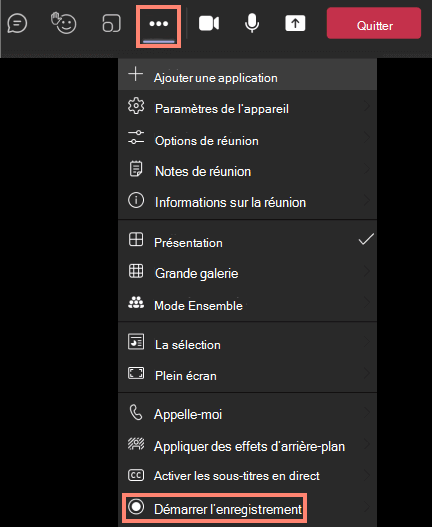The width and height of the screenshot is (432, 527).
Task: Mute or unmute the microphone
Action: pyautogui.click(x=252, y=23)
